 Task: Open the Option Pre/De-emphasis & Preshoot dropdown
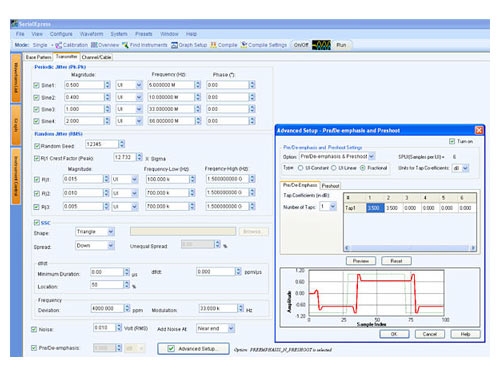(x=372, y=156)
